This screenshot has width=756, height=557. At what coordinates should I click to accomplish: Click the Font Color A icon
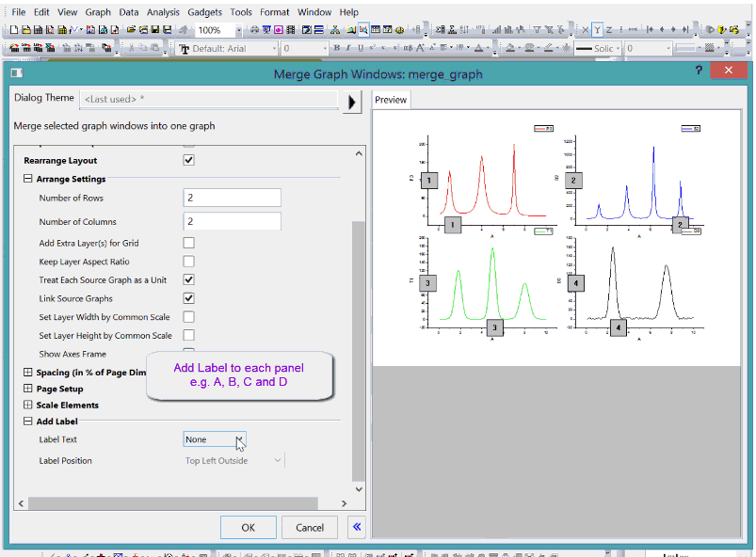coord(478,48)
